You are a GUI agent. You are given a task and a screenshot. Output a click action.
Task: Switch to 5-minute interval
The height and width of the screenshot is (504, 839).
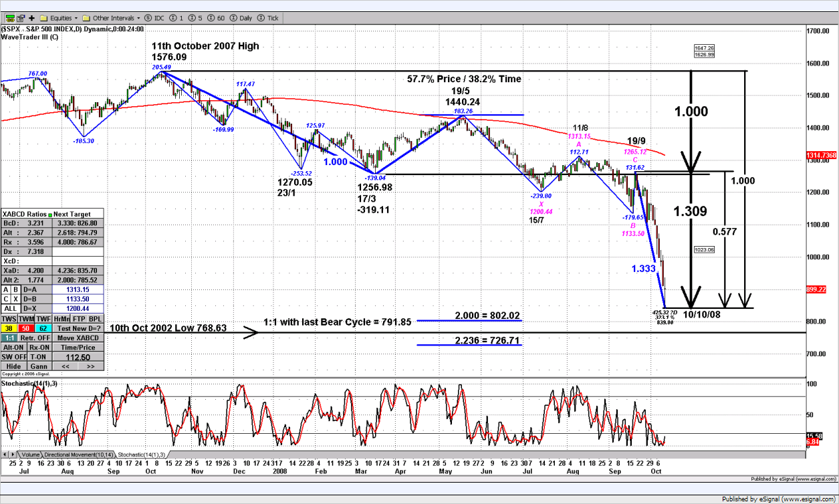(195, 18)
